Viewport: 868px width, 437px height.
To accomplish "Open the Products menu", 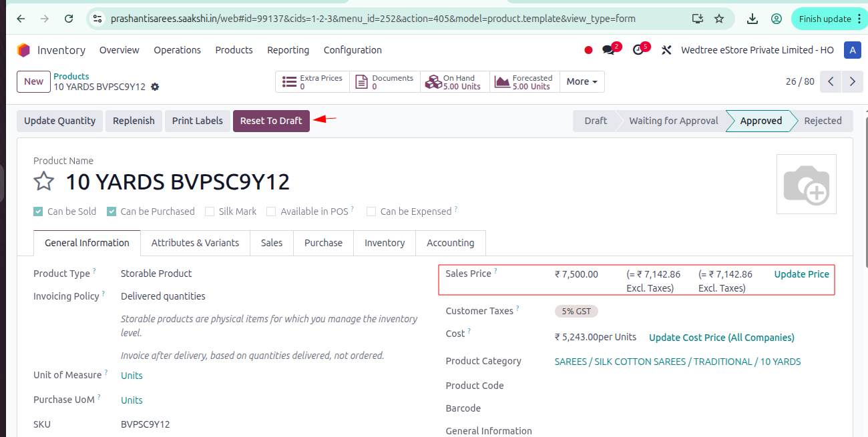I will (234, 50).
